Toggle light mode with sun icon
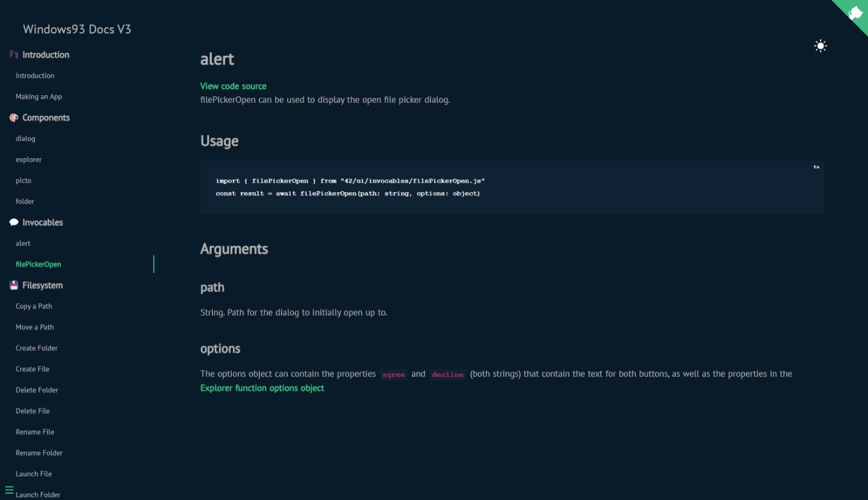Viewport: 868px width, 500px height. coord(820,46)
